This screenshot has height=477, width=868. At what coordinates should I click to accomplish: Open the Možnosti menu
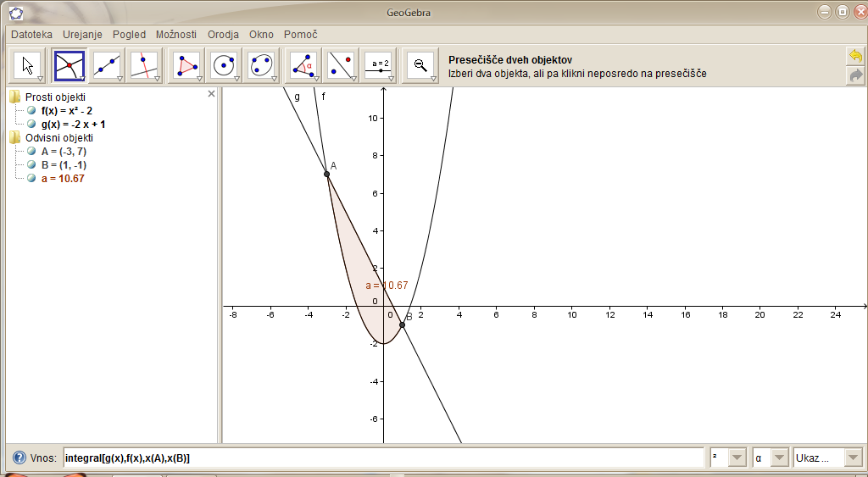pos(176,35)
